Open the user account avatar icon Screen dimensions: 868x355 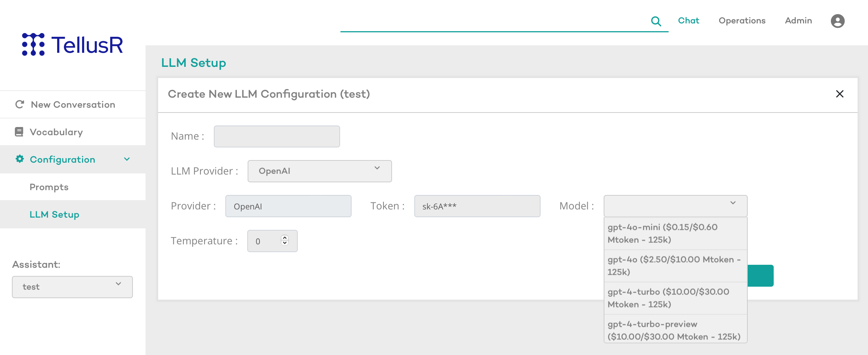click(838, 21)
